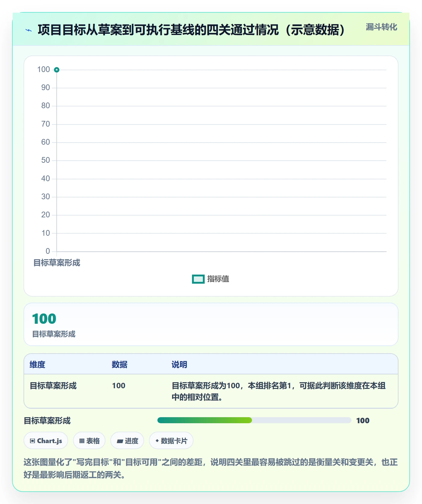Viewport: 422px width, 504px height.
Task: Click the Chart.js chip
Action: click(x=46, y=441)
